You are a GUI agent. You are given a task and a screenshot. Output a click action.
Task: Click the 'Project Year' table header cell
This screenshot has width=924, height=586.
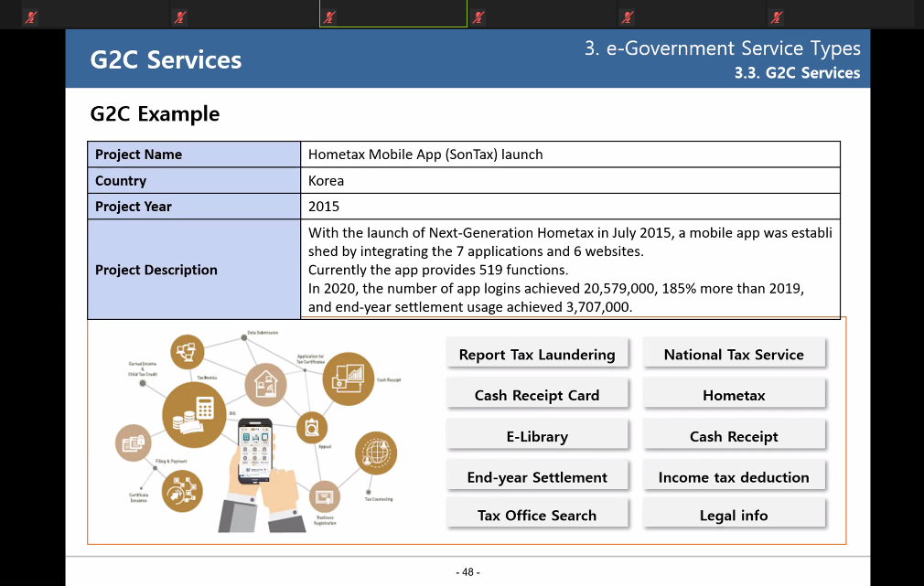[x=194, y=206]
